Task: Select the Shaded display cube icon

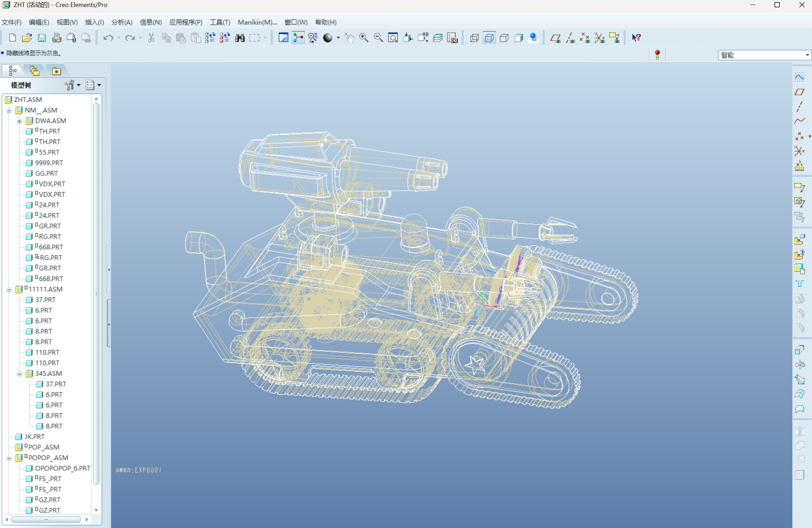Action: [519, 38]
